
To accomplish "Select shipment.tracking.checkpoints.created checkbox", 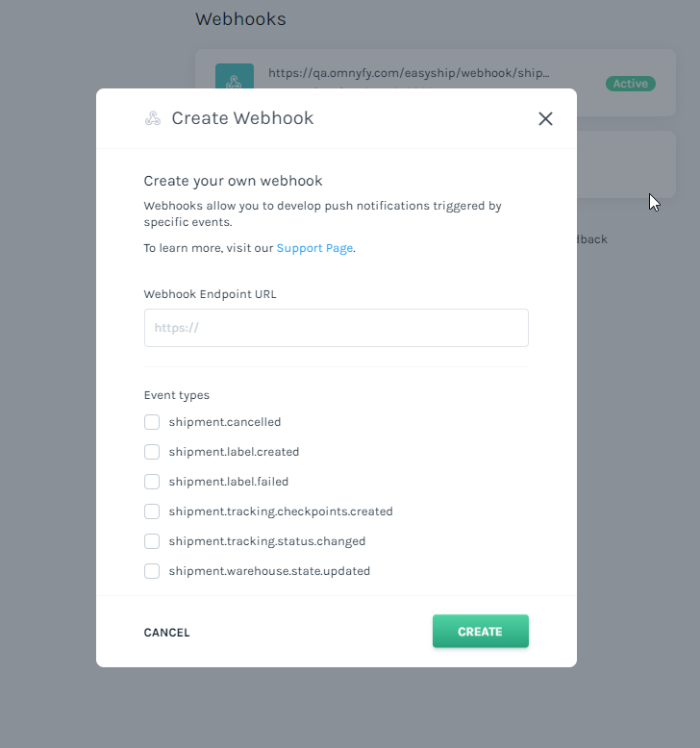I will 152,511.
